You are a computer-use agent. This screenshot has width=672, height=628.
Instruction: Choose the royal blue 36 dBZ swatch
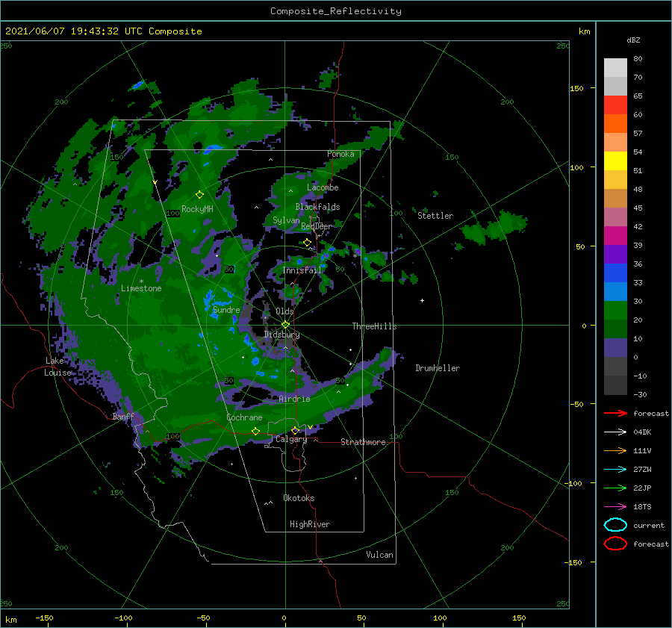[615, 273]
